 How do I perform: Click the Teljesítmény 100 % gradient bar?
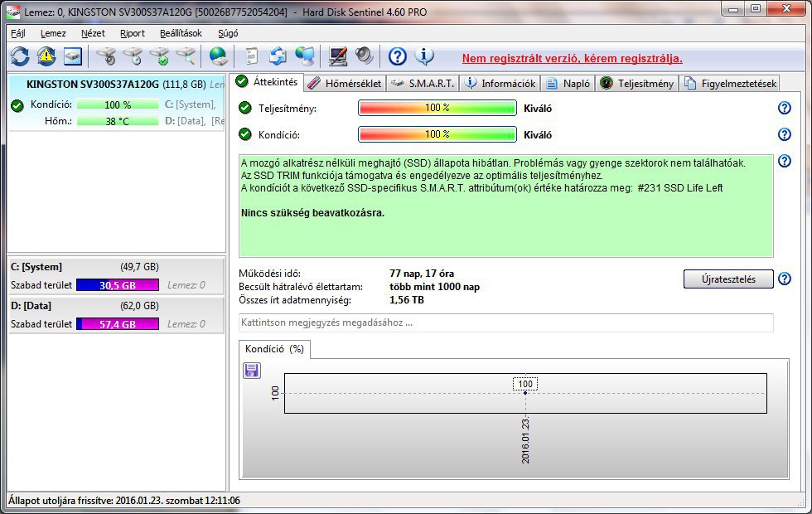(x=437, y=108)
